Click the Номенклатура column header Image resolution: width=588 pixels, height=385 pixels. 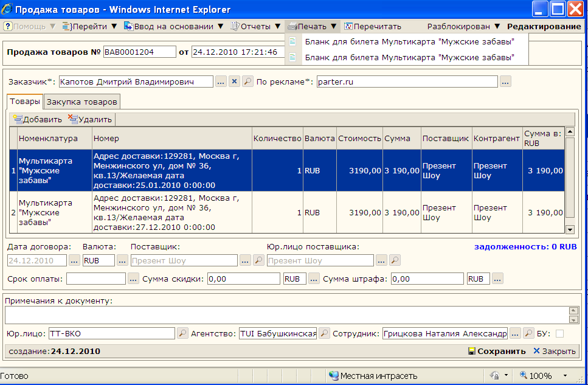coord(55,139)
